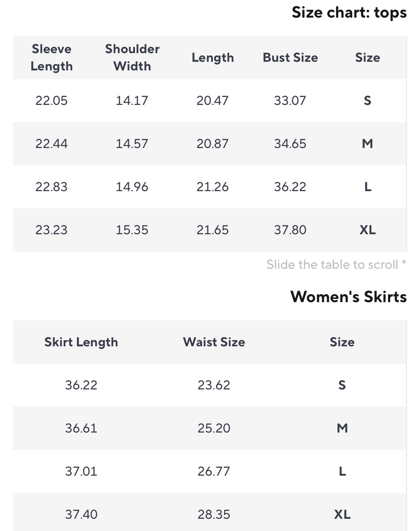Click sleeve length value 22.05
Screen dimensions: 420x531
51,101
